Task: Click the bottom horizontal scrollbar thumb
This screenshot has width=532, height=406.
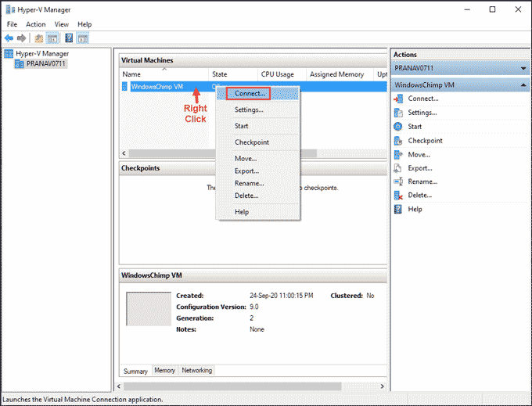Action: coord(232,386)
